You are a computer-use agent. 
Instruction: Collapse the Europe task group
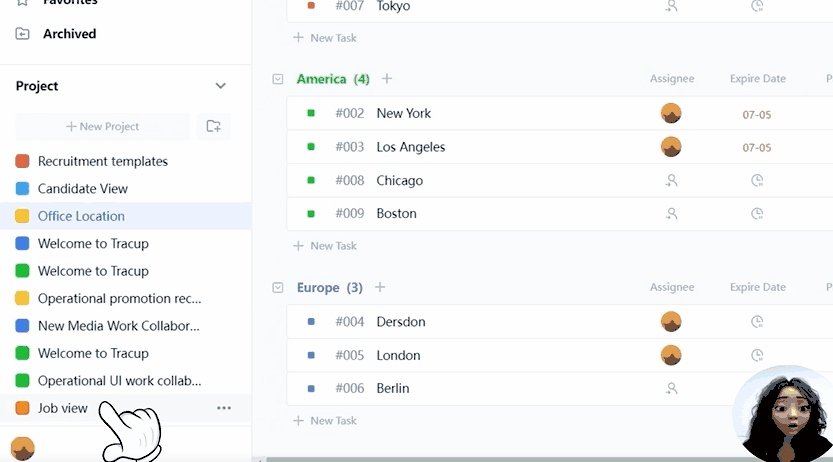[278, 288]
